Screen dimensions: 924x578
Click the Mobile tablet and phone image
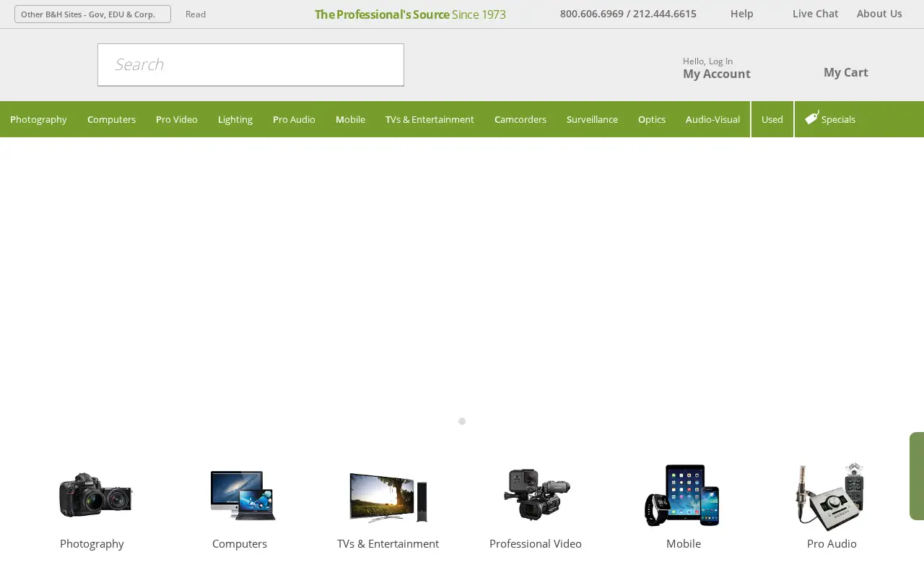pyautogui.click(x=682, y=495)
